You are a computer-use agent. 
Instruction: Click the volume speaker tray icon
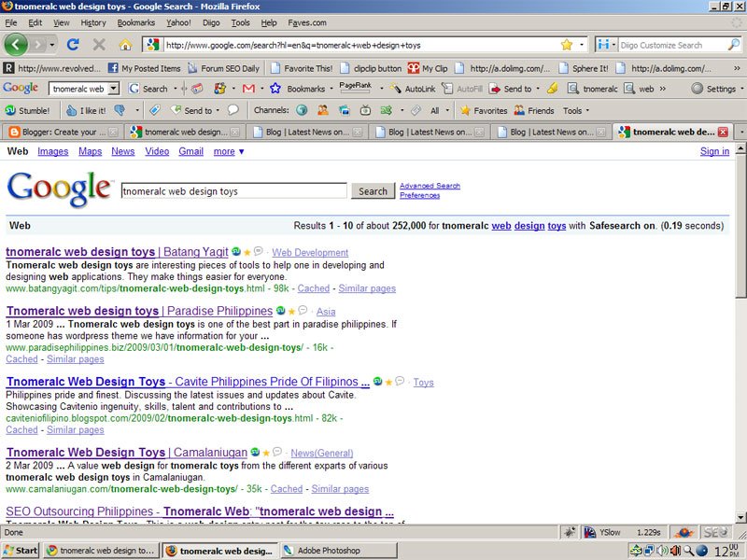[x=662, y=551]
